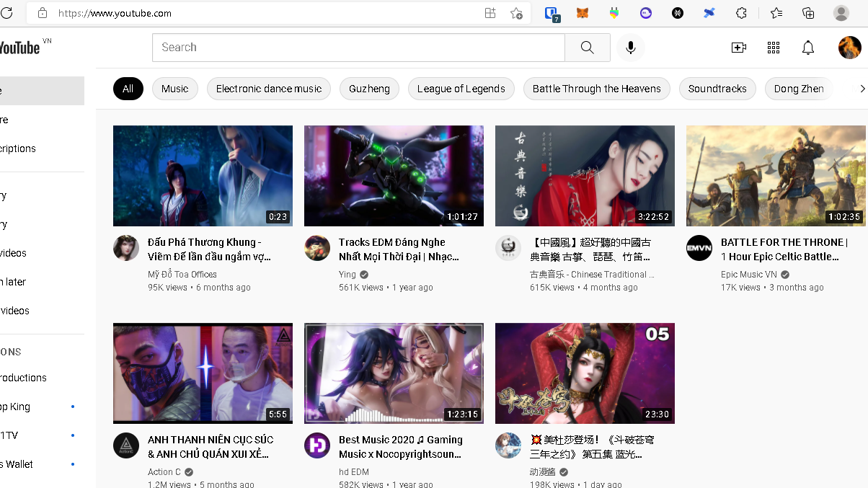Open Đấu Phá Thương Khung video thumbnail

tap(203, 176)
